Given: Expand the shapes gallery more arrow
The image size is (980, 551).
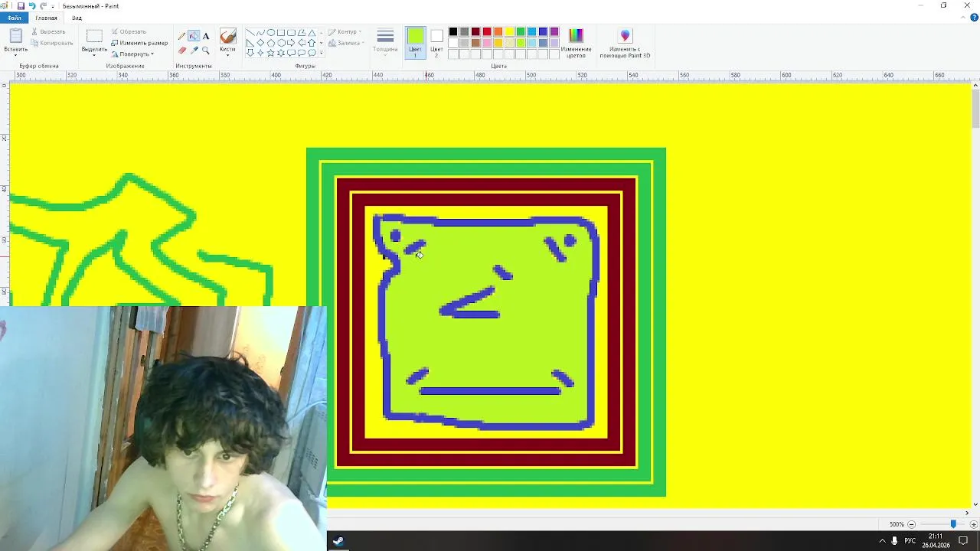Looking at the screenshot, I should [x=322, y=53].
